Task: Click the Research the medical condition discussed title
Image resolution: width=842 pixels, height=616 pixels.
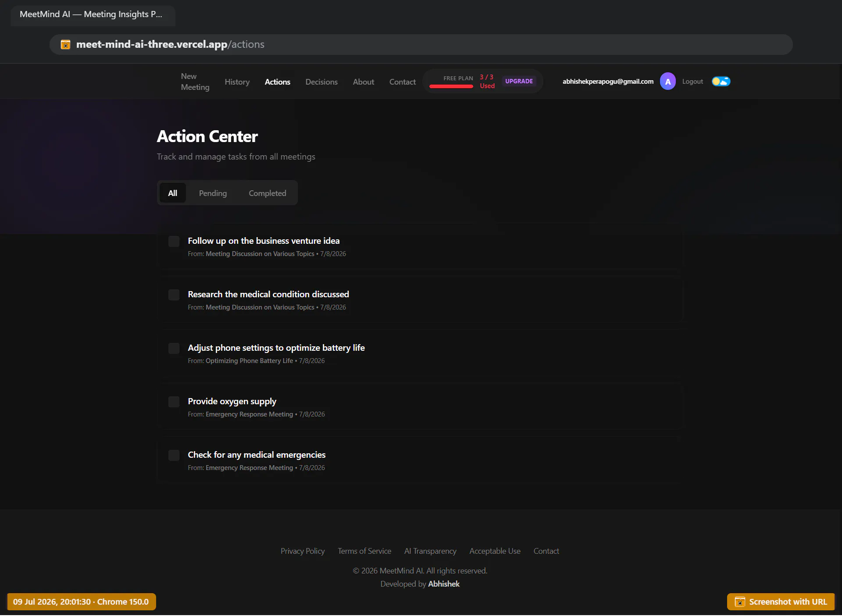Action: [x=268, y=294]
